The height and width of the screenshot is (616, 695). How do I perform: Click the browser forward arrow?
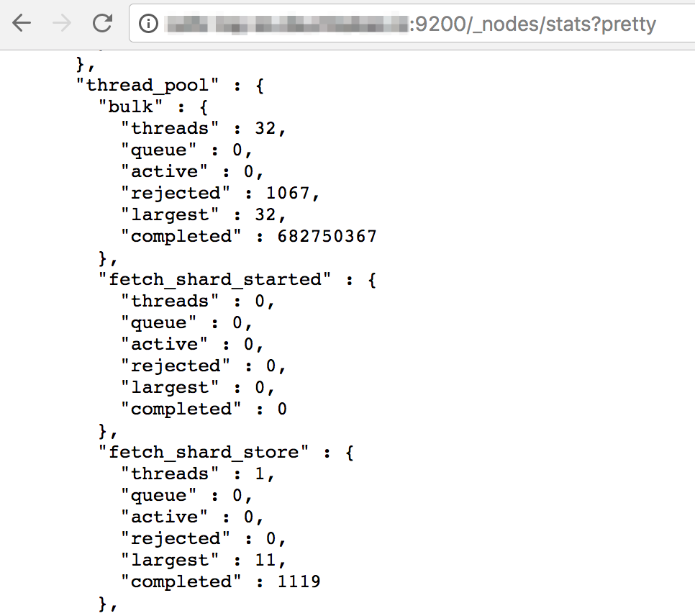62,23
